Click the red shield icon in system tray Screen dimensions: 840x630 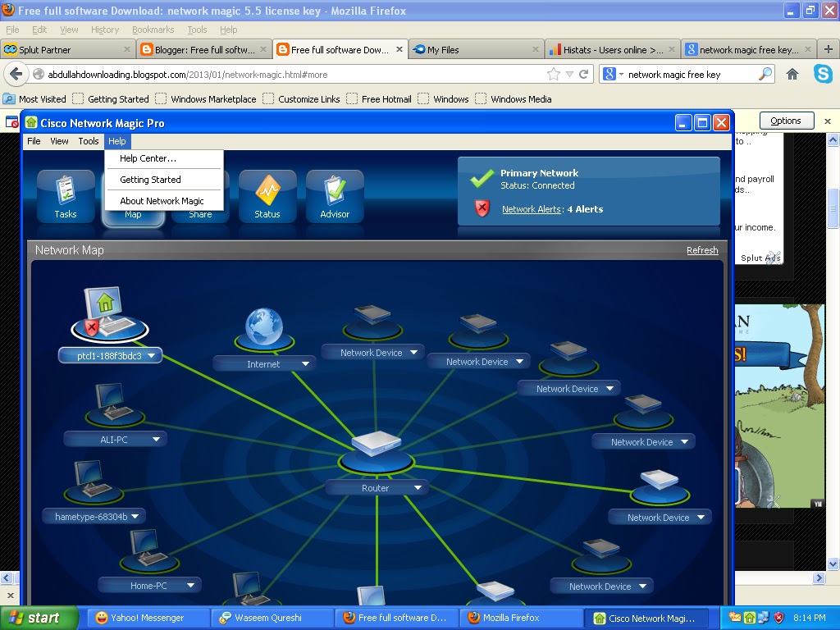point(778,618)
